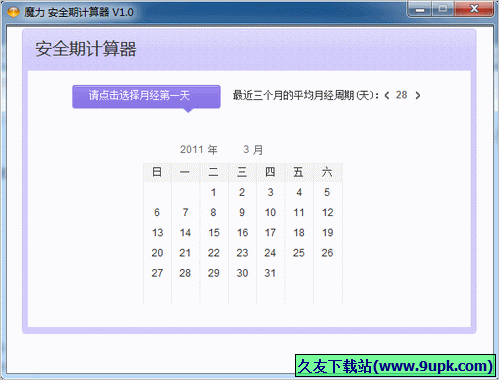Click the 四 weekday header
This screenshot has width=499, height=380.
270,172
